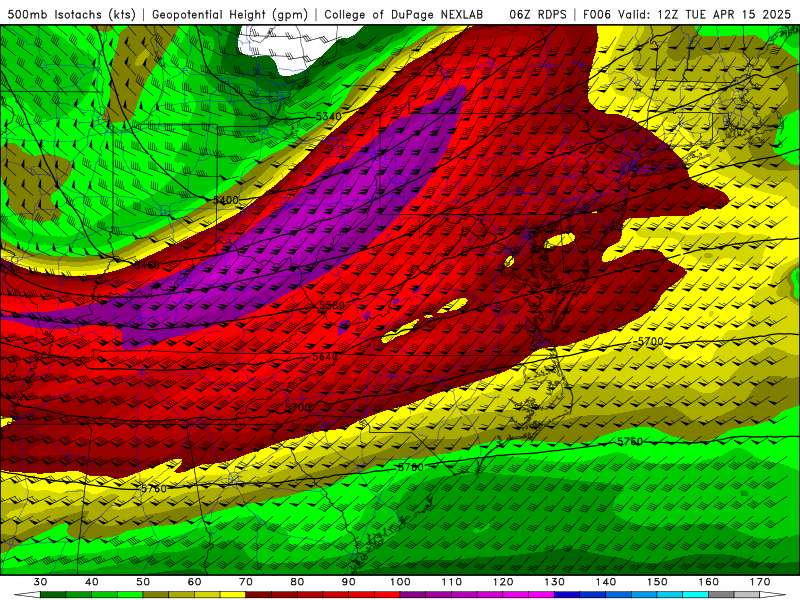Screen dimensions: 800x600
Task: Click the olive 50-55 kt legend swatch
Action: 156,595
